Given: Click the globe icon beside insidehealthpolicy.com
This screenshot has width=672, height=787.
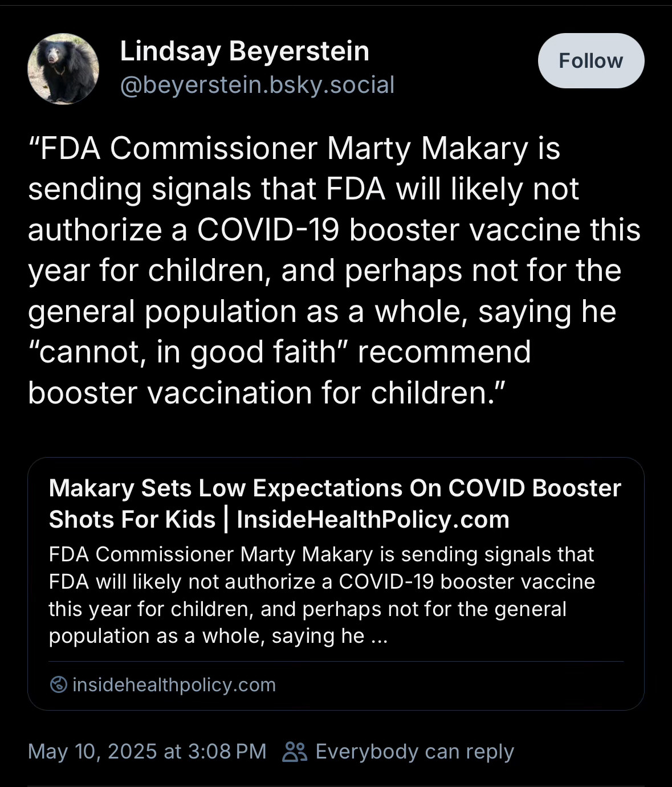Looking at the screenshot, I should 58,684.
